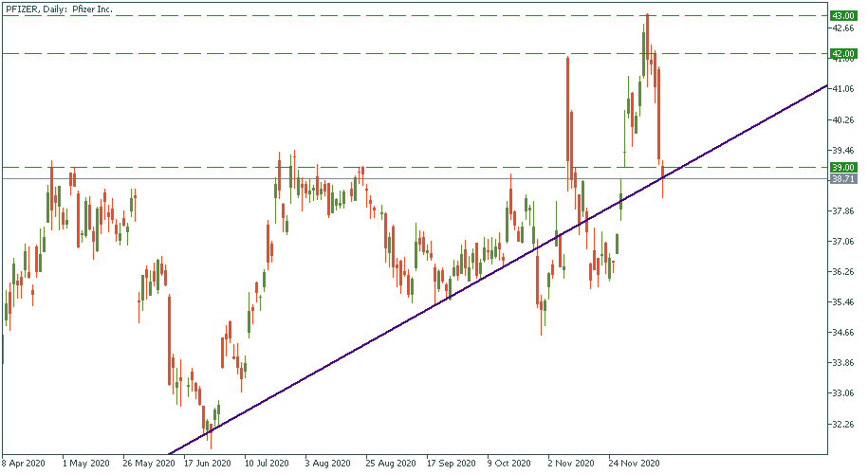Click the 24 Nov 2020 date label
Screen dimensions: 868x474
coord(633,465)
